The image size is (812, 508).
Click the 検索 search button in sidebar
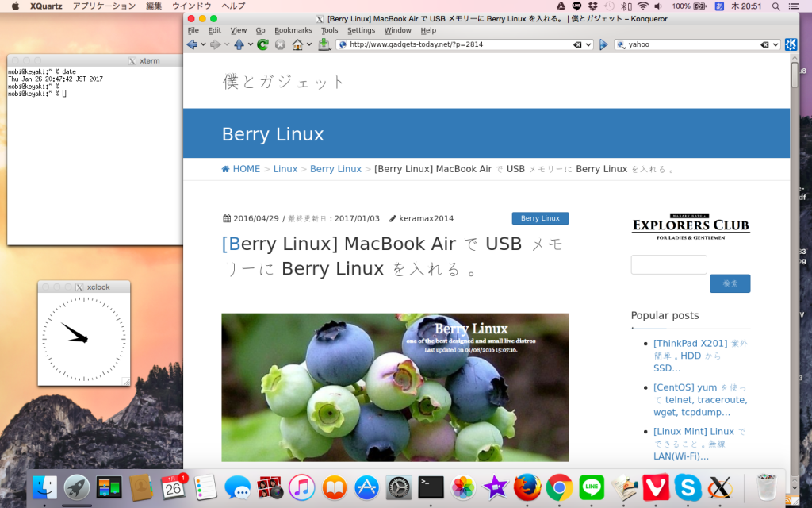(x=730, y=283)
